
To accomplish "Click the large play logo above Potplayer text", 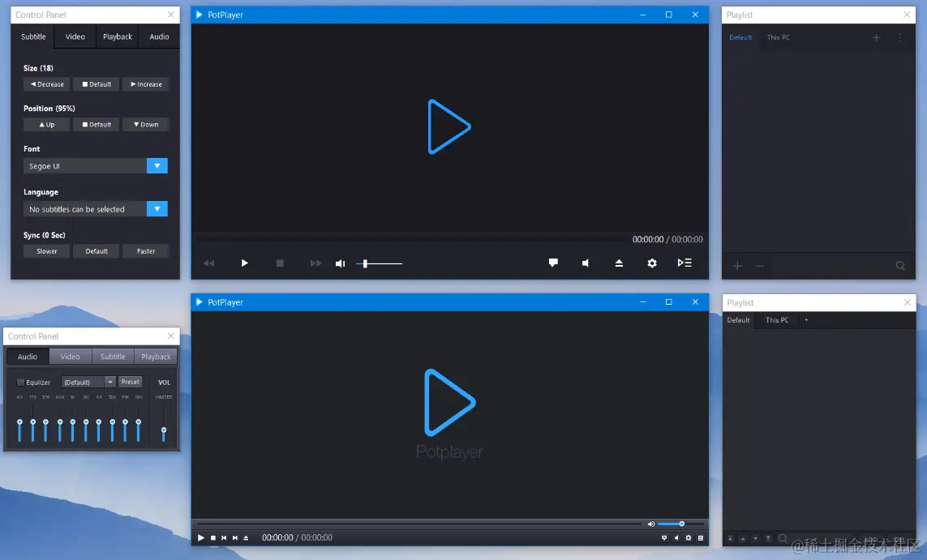I will (449, 402).
